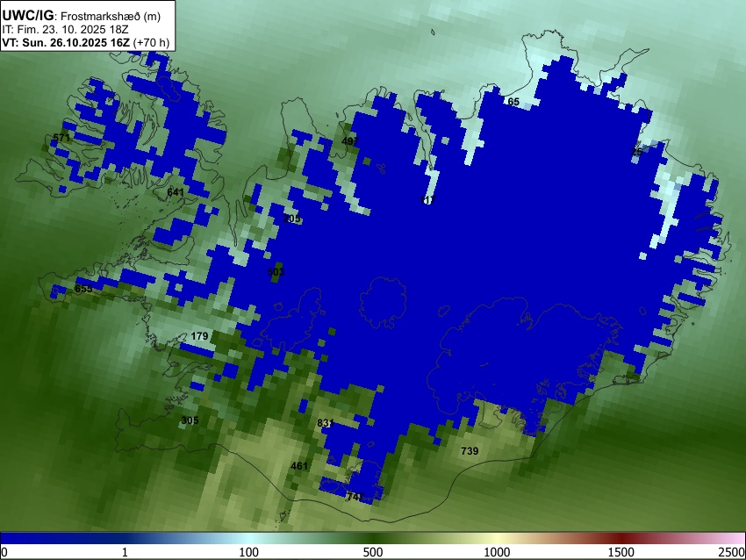
Task: Click the 100 label on the color scale
Action: [x=249, y=552]
